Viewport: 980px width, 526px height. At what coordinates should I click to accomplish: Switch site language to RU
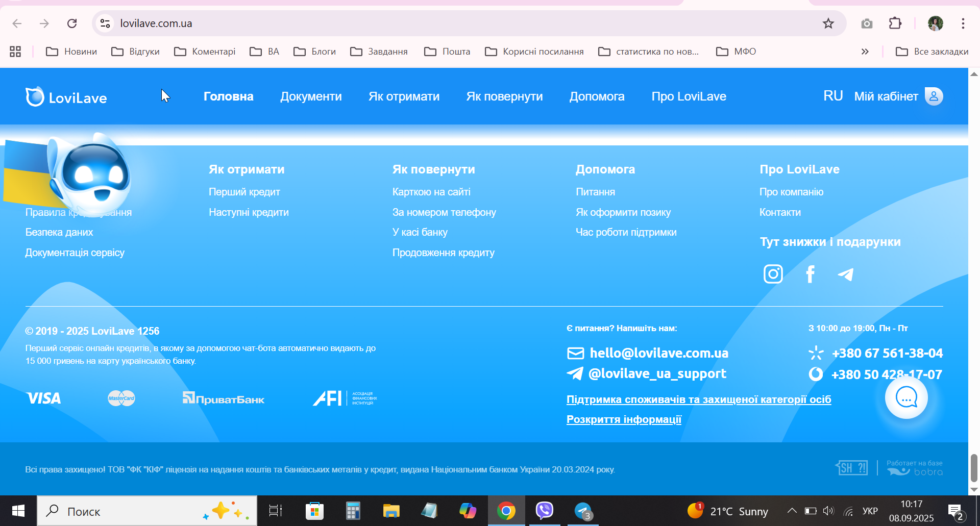pos(833,96)
